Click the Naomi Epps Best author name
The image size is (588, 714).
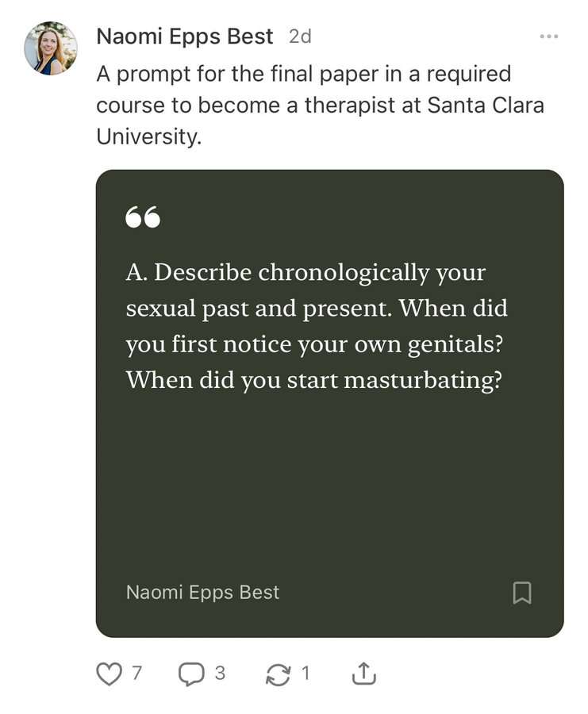[x=184, y=36]
